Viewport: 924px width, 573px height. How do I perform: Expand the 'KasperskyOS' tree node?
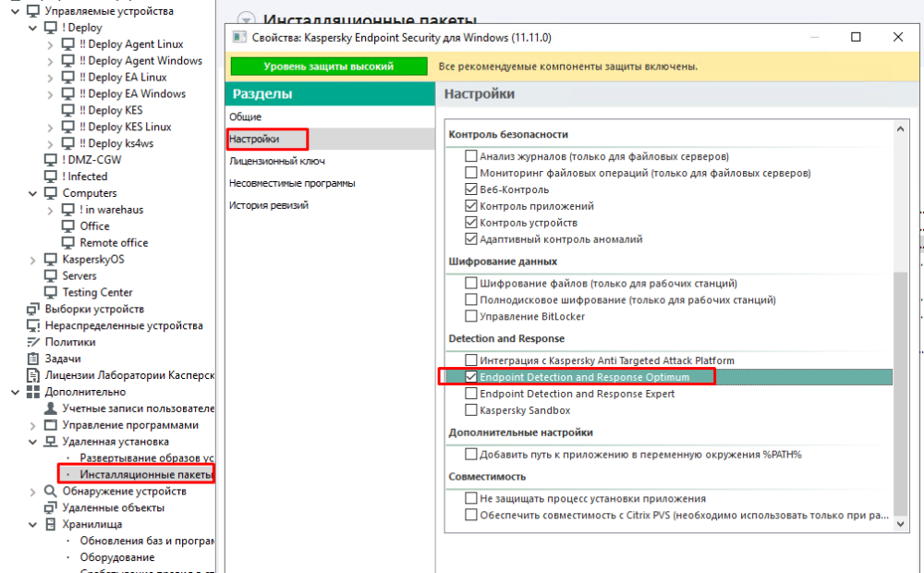pos(32,260)
